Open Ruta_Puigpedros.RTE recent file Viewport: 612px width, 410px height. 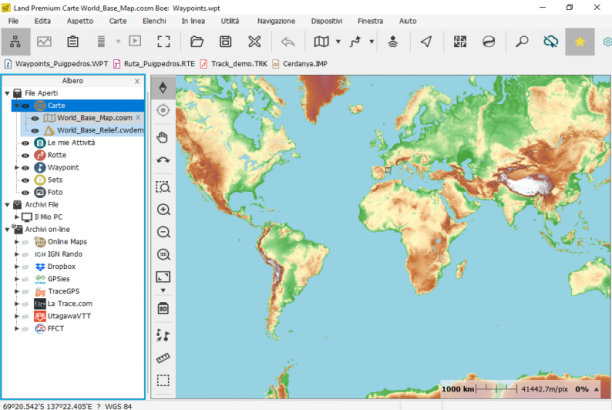click(154, 64)
